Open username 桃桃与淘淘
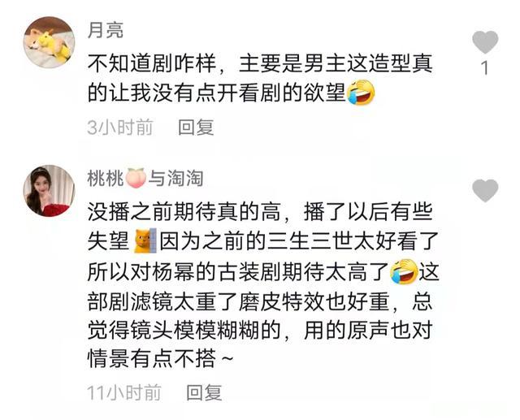The width and height of the screenshot is (520, 420). [145, 179]
